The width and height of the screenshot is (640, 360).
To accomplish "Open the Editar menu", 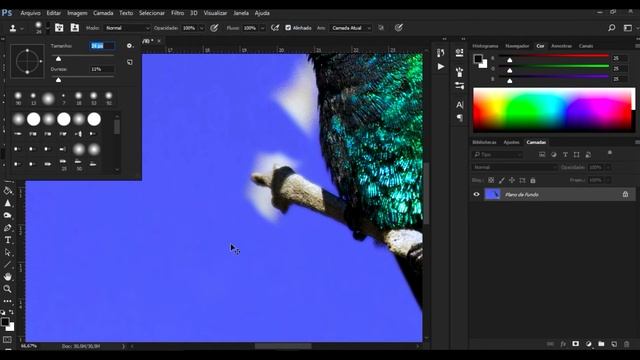I will [53, 13].
